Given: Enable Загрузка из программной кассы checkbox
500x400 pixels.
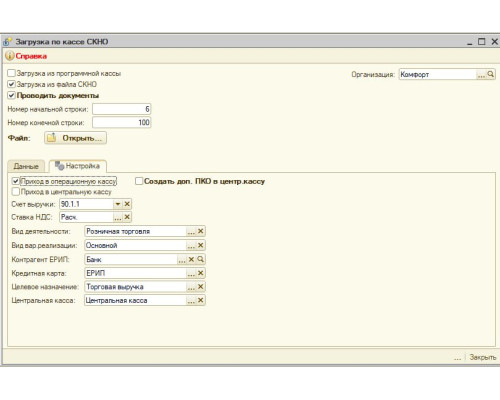Looking at the screenshot, I should coord(11,73).
